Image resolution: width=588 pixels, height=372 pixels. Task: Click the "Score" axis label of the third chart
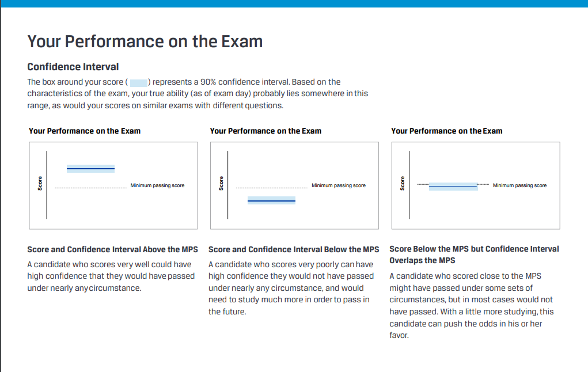click(x=403, y=184)
